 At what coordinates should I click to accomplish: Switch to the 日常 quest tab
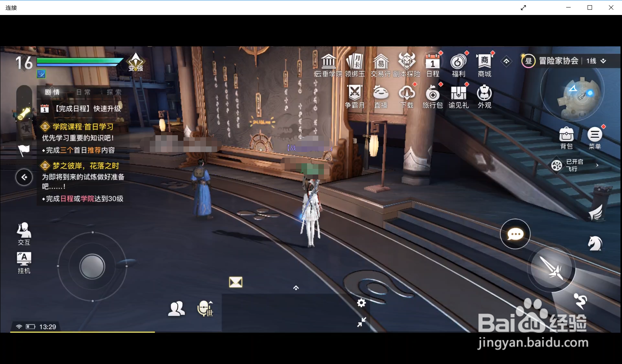click(x=83, y=92)
